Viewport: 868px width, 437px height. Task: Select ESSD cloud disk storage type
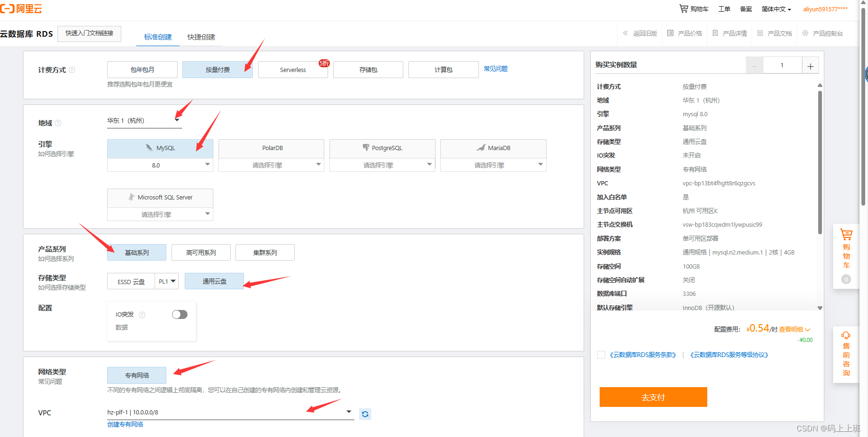[131, 281]
